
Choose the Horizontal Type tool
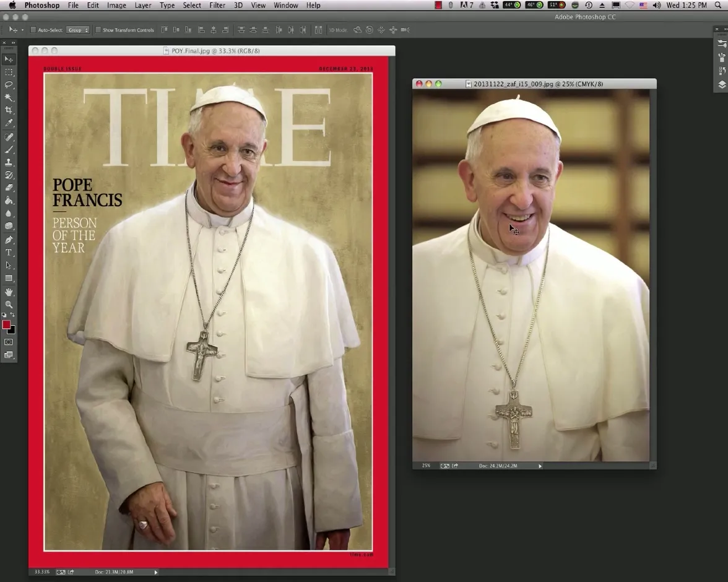pyautogui.click(x=9, y=253)
